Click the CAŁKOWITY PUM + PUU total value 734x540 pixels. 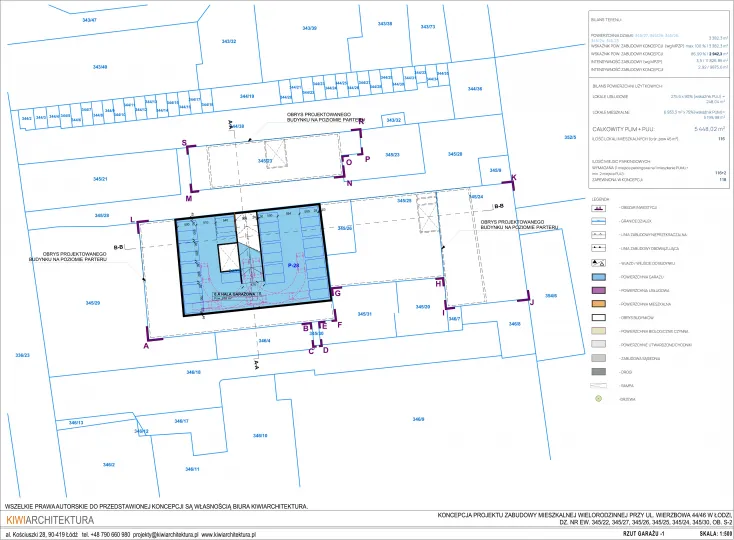707,129
